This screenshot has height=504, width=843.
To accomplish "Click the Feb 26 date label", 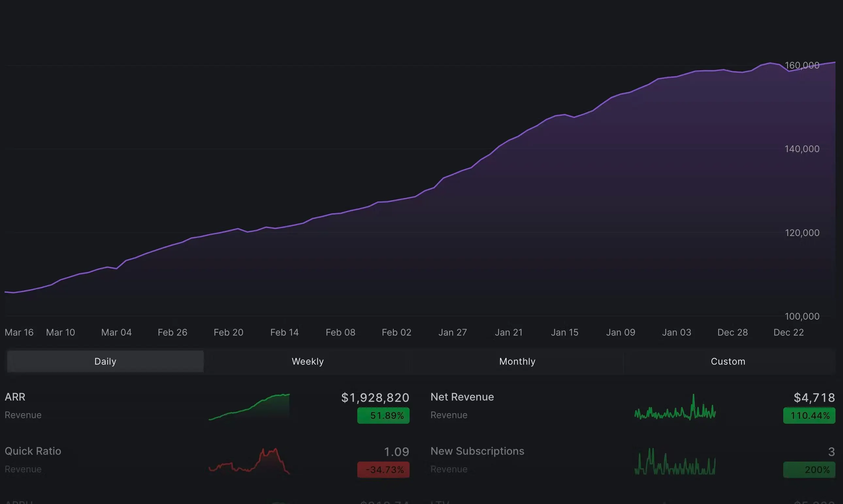I will click(172, 332).
